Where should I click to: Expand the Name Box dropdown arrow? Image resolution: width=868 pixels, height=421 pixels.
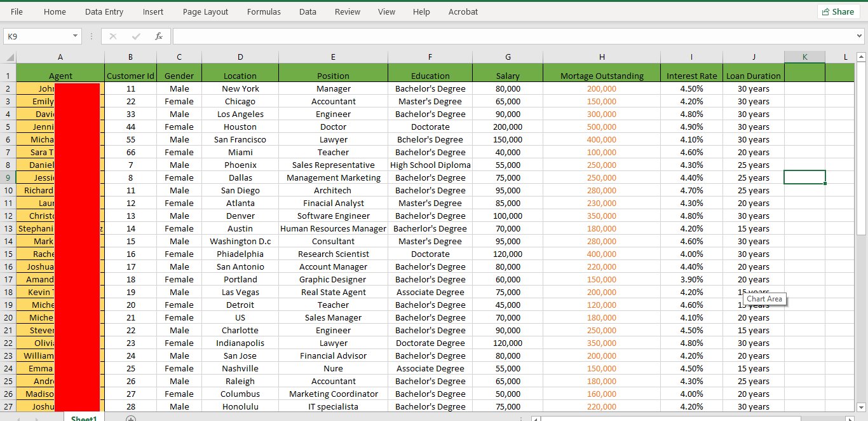point(76,36)
